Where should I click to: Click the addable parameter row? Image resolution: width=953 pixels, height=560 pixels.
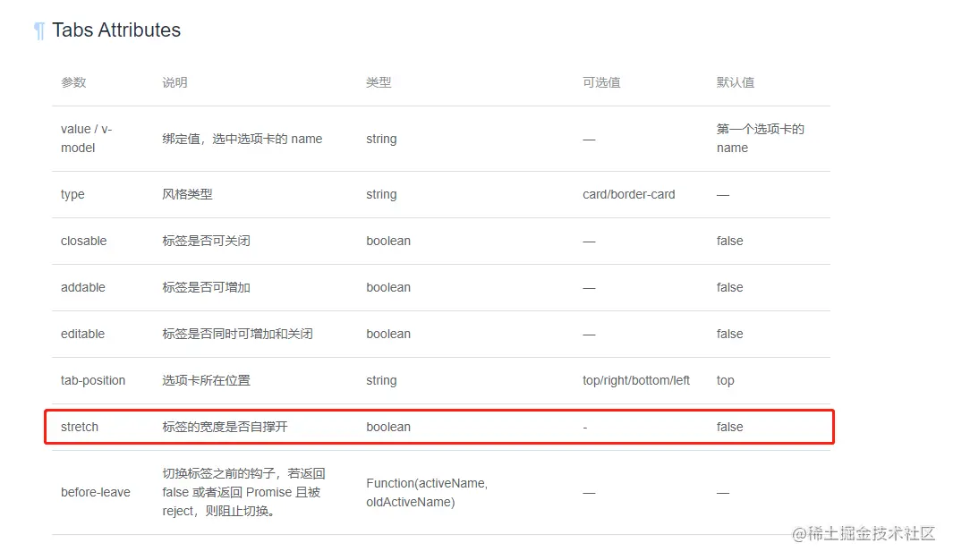pos(82,287)
